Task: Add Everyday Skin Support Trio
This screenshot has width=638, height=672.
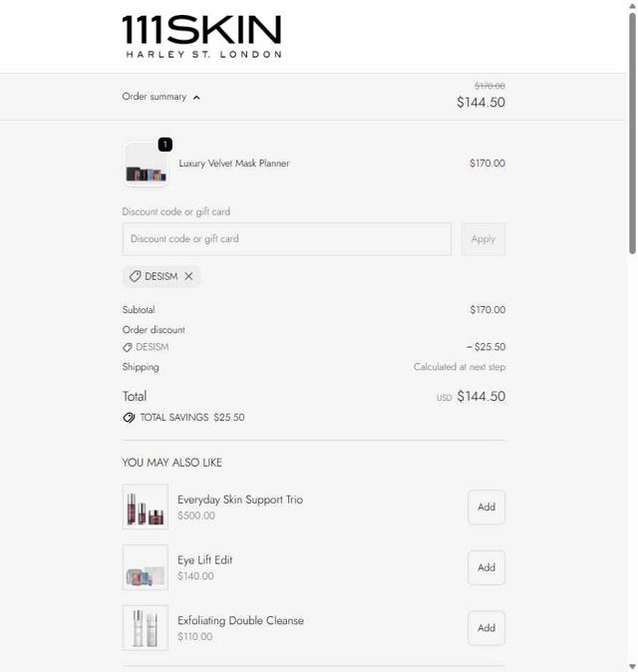Action: pos(486,507)
